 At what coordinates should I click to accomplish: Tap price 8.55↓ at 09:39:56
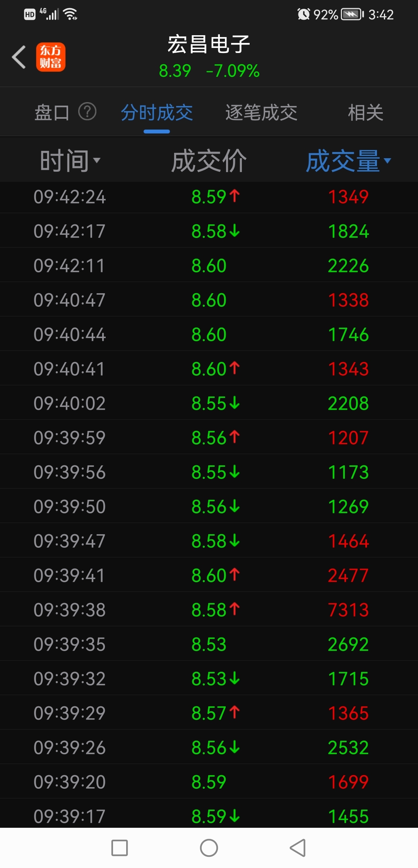(216, 472)
